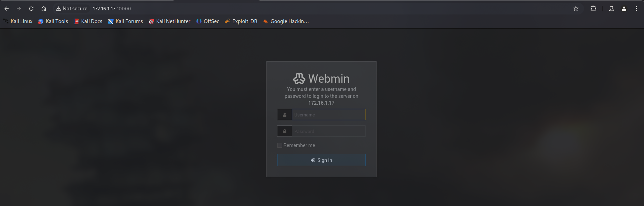Open the three-dot browser menu
The height and width of the screenshot is (206, 644).
636,9
